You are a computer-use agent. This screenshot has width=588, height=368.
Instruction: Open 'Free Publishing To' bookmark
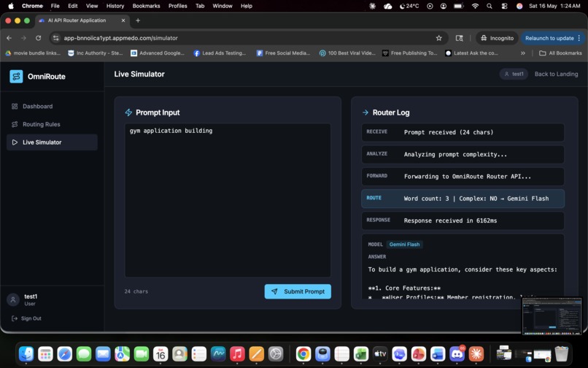[x=410, y=53]
